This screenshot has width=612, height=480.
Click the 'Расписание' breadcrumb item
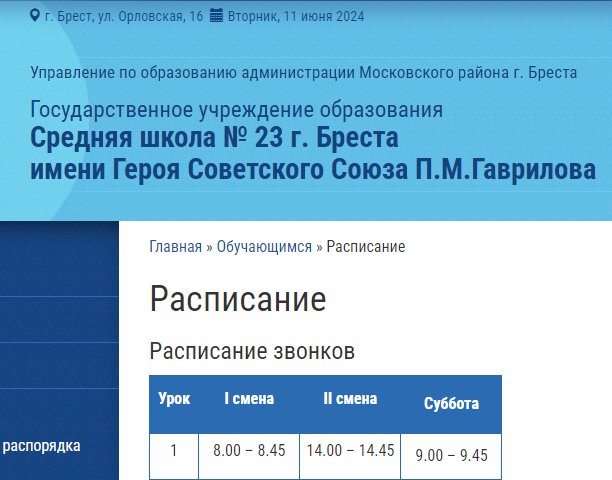[x=366, y=247]
